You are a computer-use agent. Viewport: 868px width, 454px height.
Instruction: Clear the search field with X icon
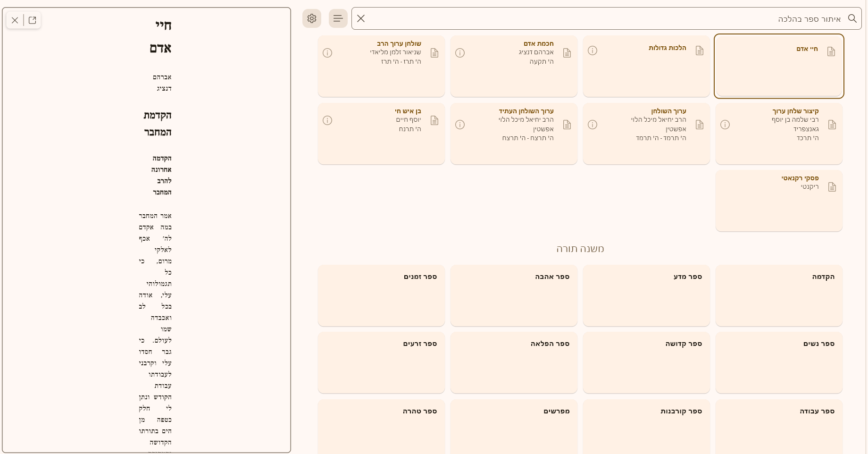(361, 18)
